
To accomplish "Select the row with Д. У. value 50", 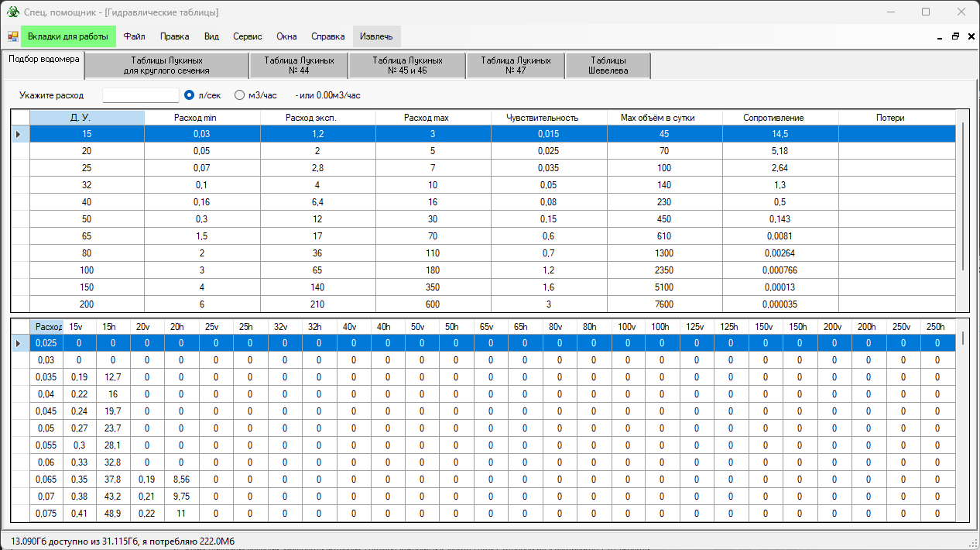I will coord(87,219).
